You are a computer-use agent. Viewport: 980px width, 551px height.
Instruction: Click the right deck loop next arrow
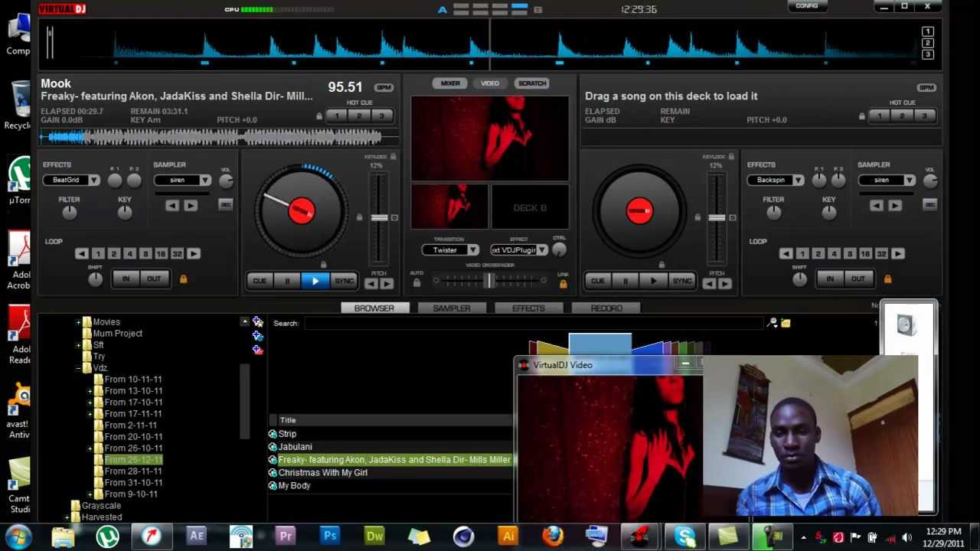[898, 253]
